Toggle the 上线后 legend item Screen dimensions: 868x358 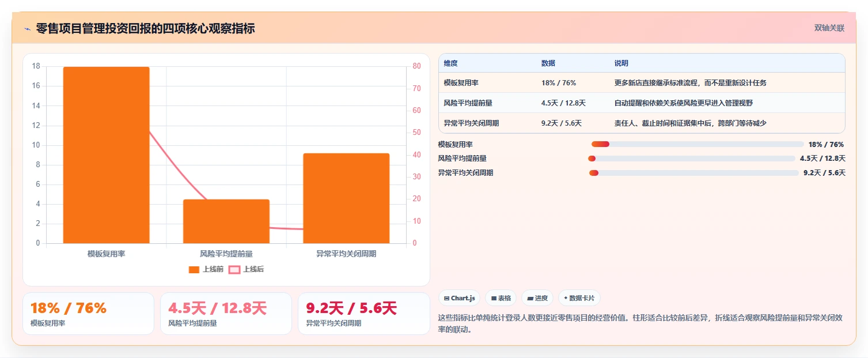click(247, 269)
